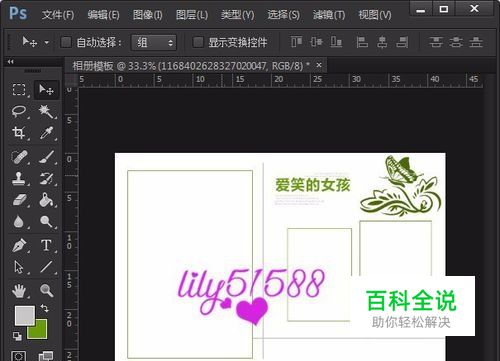Viewport: 500px width, 361px height.
Task: Enable the 自动选择 checkbox
Action: point(66,42)
